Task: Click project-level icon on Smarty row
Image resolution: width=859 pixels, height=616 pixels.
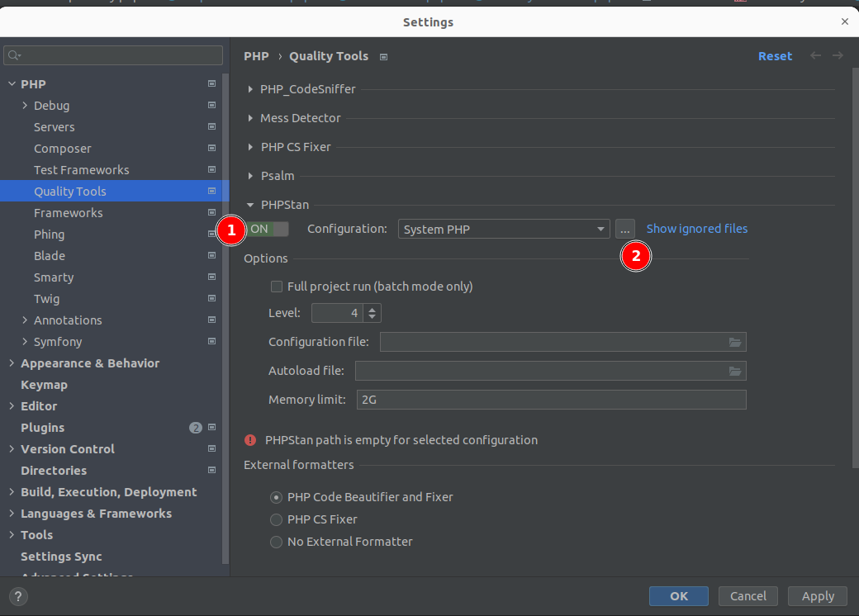Action: (x=211, y=277)
